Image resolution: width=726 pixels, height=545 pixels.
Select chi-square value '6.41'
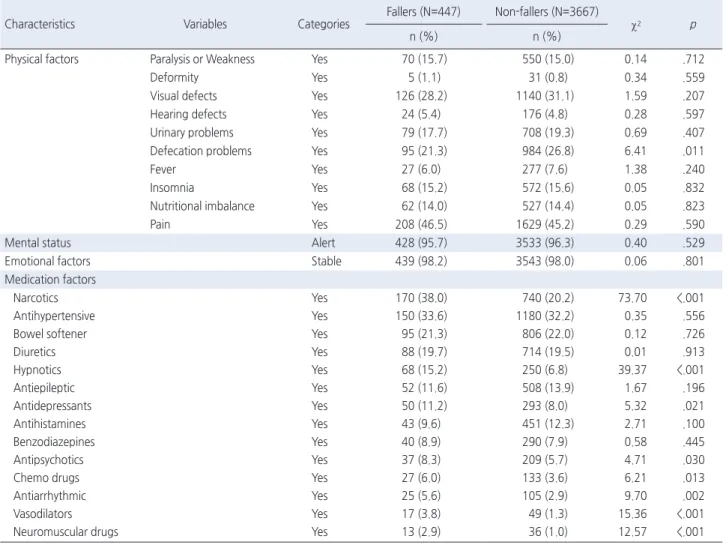636,151
